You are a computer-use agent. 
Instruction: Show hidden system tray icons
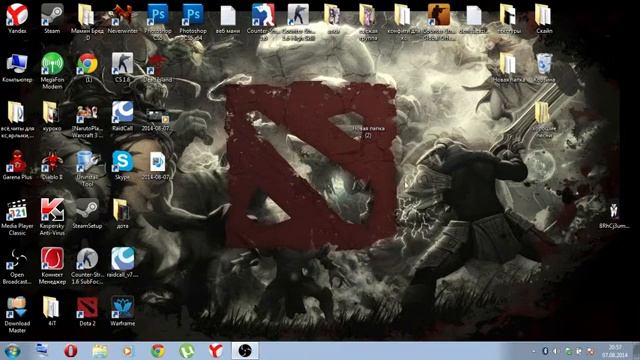pyautogui.click(x=534, y=351)
